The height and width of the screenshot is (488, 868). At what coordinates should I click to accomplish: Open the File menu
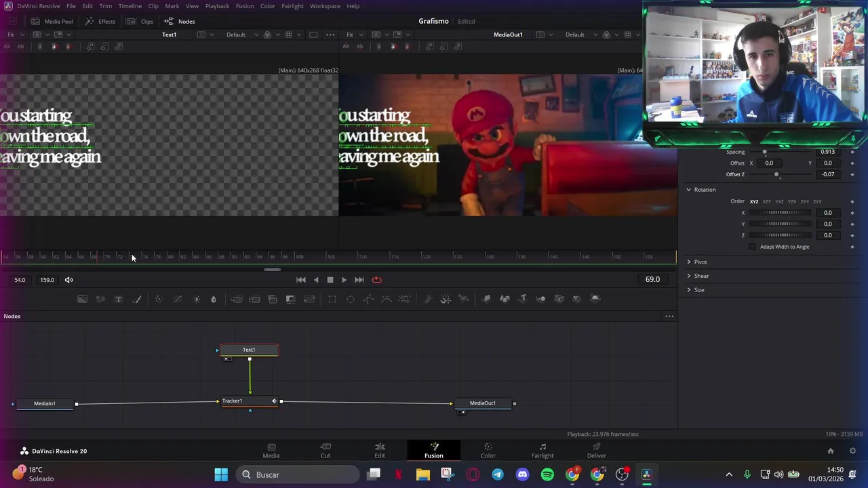pos(71,6)
